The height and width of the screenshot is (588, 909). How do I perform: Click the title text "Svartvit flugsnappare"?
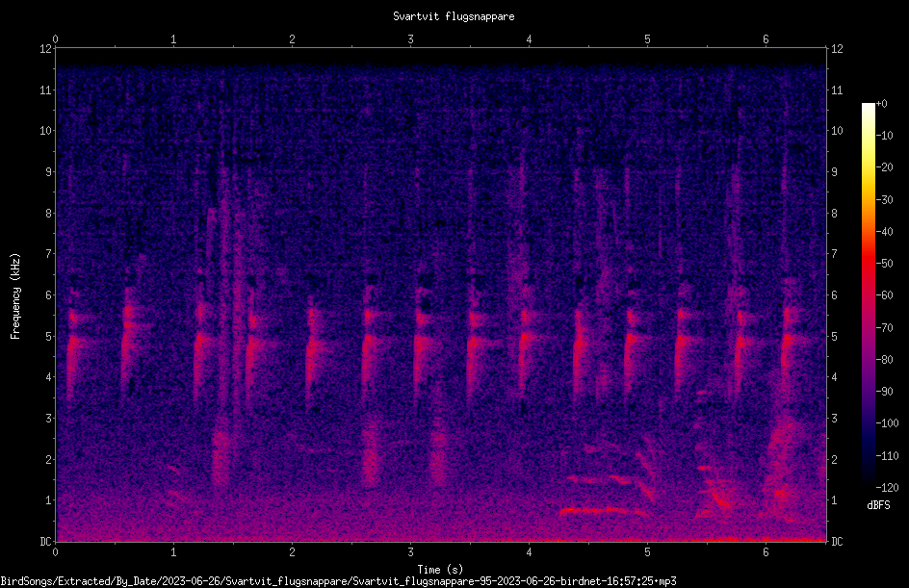pos(454,16)
